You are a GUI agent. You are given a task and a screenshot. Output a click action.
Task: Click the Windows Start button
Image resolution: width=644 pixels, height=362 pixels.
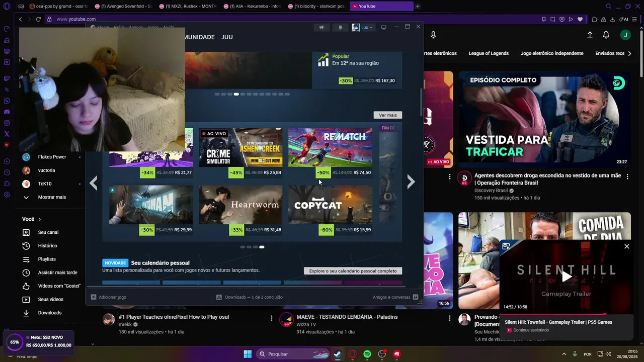point(248,354)
